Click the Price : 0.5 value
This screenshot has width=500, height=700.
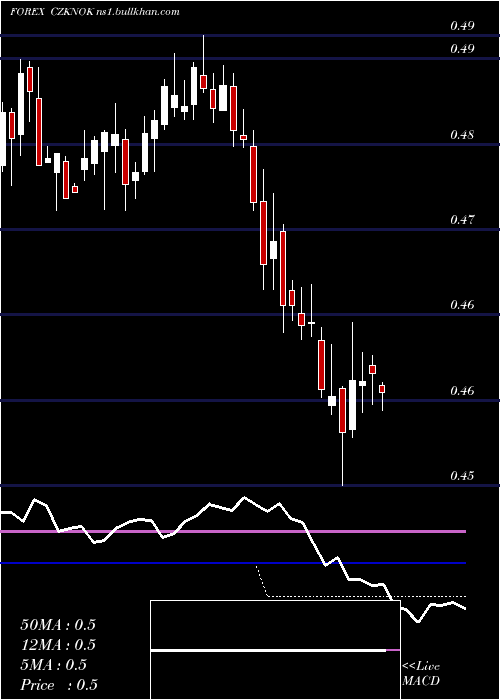pyautogui.click(x=59, y=684)
